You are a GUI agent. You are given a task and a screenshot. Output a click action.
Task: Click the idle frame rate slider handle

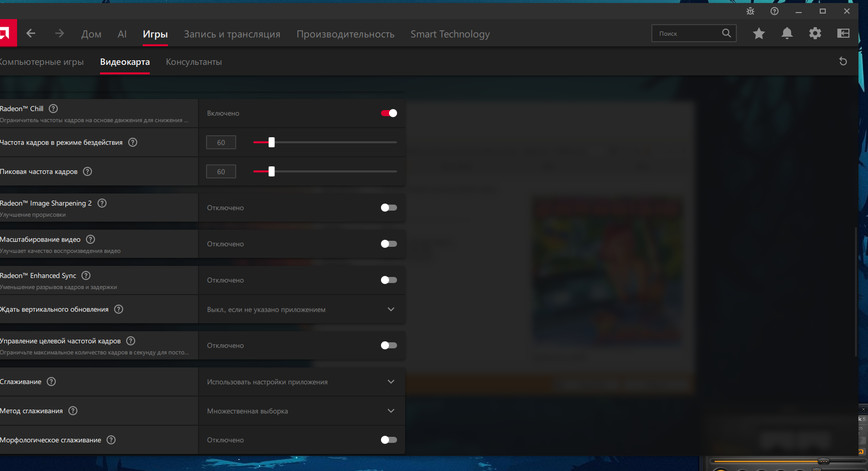point(271,142)
